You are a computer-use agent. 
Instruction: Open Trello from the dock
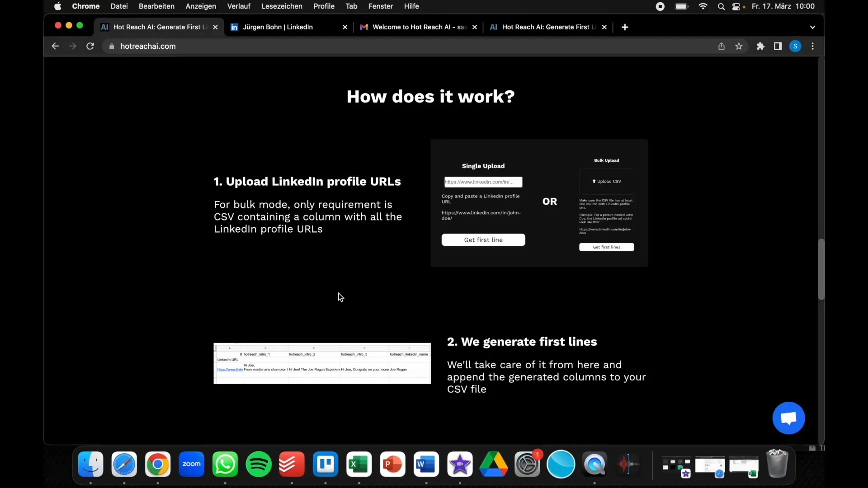point(325,464)
